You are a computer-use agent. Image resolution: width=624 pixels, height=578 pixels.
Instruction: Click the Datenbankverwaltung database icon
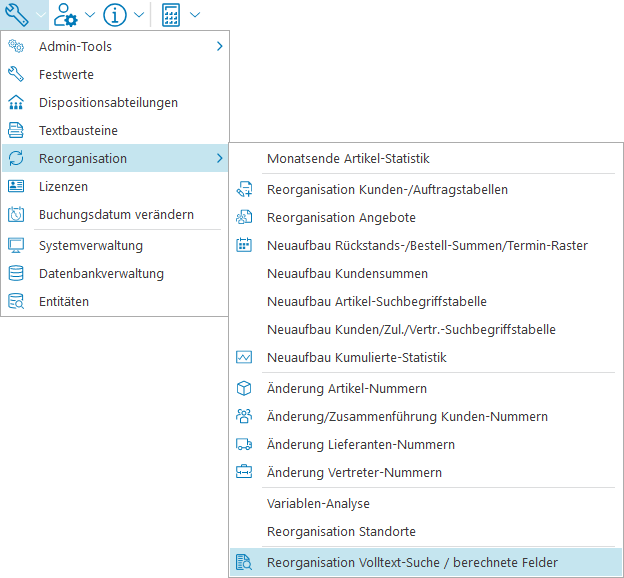16,273
